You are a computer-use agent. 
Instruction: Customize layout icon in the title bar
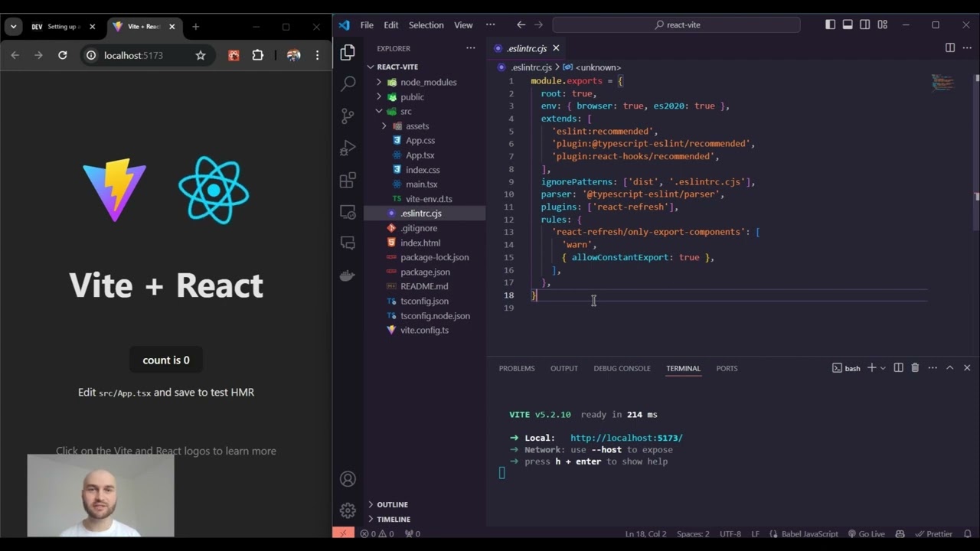883,24
